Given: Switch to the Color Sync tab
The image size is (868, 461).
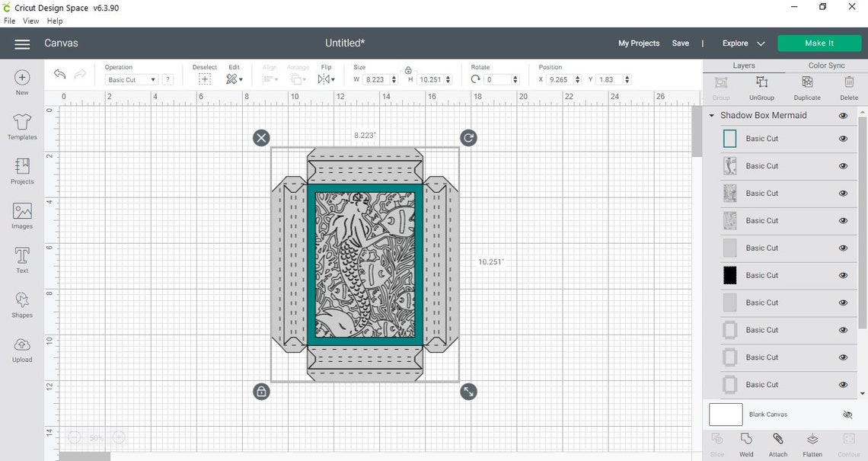Looking at the screenshot, I should [x=825, y=65].
